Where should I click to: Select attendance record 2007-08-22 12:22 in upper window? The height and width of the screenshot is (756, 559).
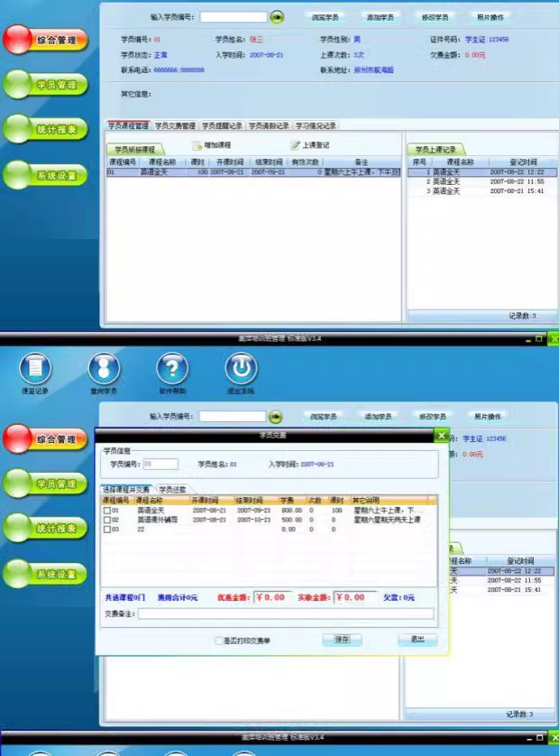[481, 172]
